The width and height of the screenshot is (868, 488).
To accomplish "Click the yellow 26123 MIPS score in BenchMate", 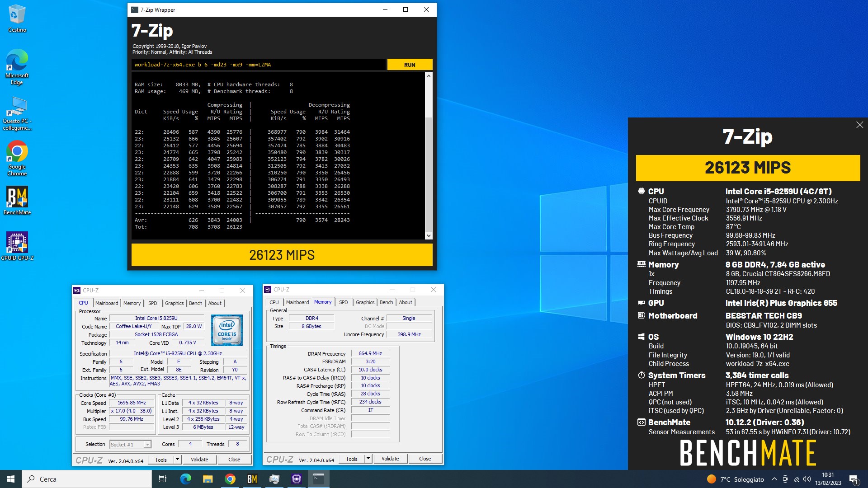I will coord(748,168).
